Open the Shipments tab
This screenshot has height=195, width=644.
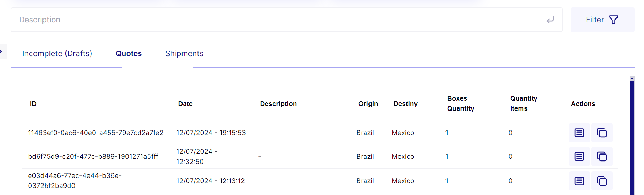click(184, 54)
